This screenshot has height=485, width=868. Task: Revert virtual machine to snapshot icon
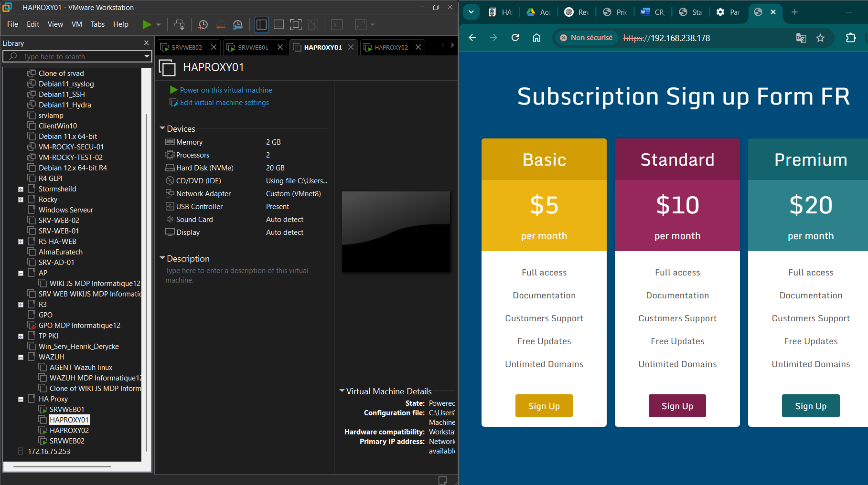click(x=220, y=24)
